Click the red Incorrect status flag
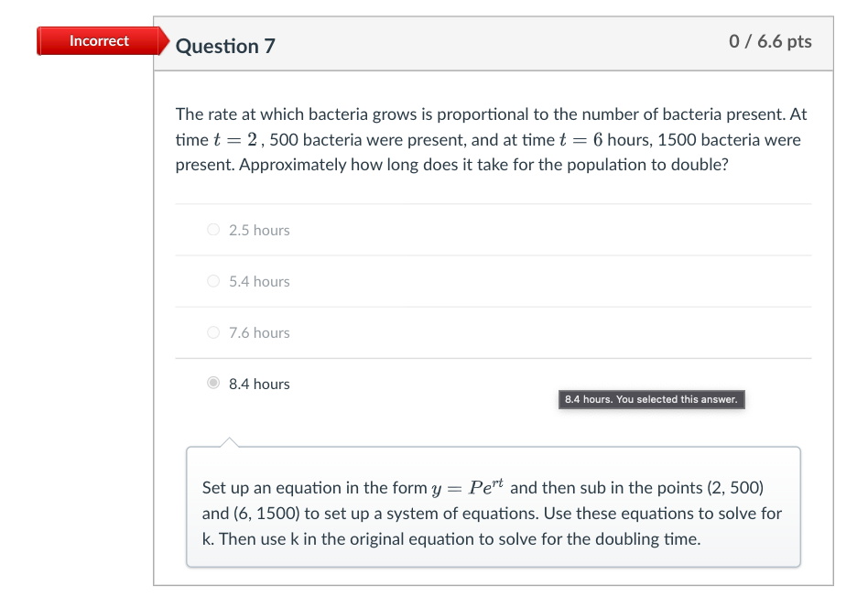Viewport: 868px width, 607px height. coord(100,40)
